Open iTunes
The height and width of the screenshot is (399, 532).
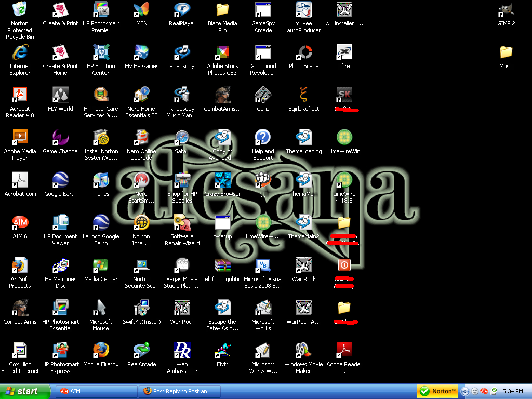click(x=101, y=182)
